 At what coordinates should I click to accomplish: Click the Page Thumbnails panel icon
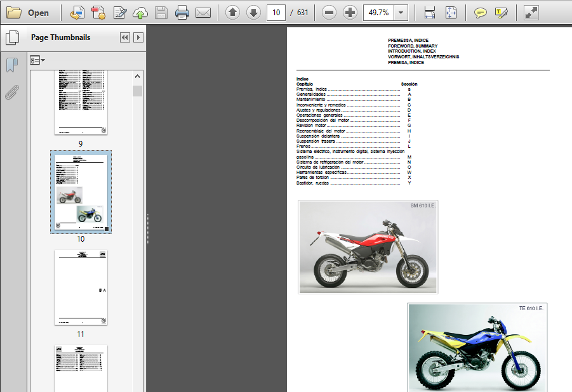(13, 37)
